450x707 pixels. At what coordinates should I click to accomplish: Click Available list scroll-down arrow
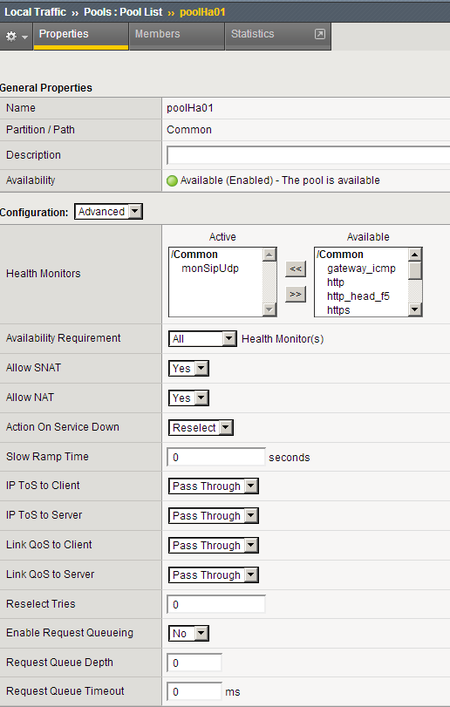coord(415,309)
